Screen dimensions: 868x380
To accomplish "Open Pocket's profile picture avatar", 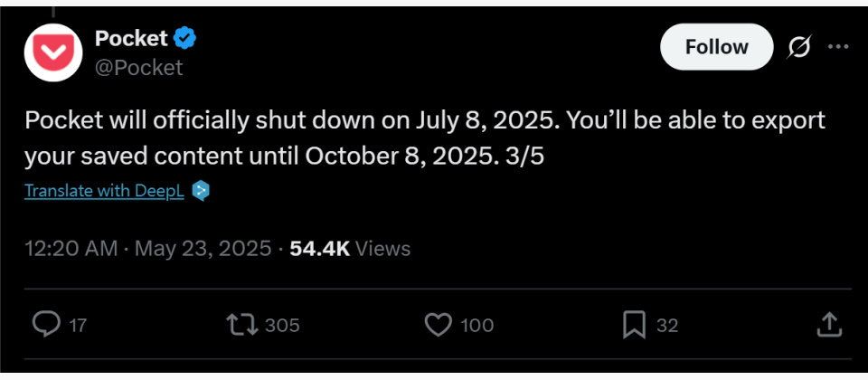I will (x=52, y=52).
